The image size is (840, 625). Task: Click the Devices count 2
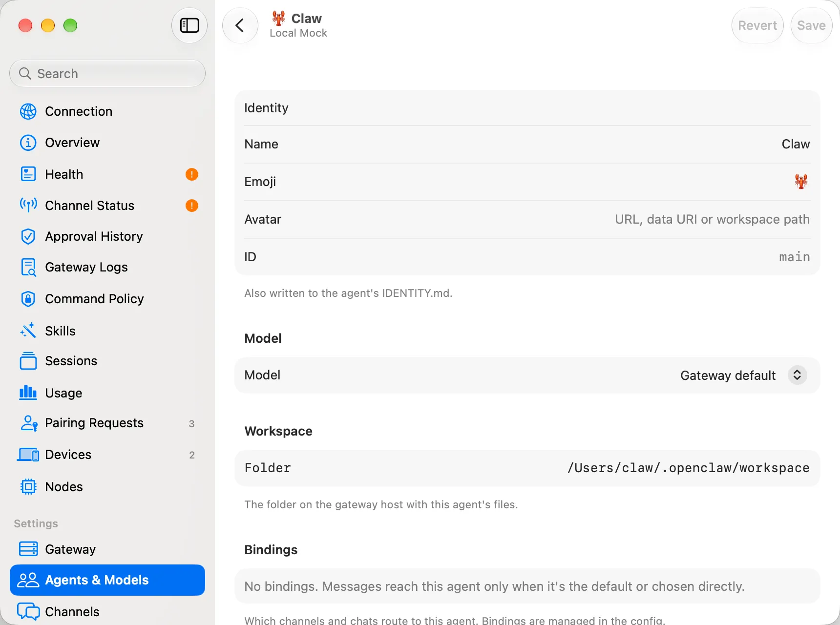point(192,455)
